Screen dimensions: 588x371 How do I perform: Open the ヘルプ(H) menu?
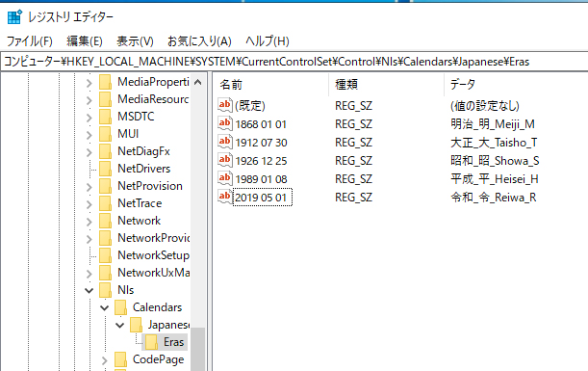tap(267, 40)
